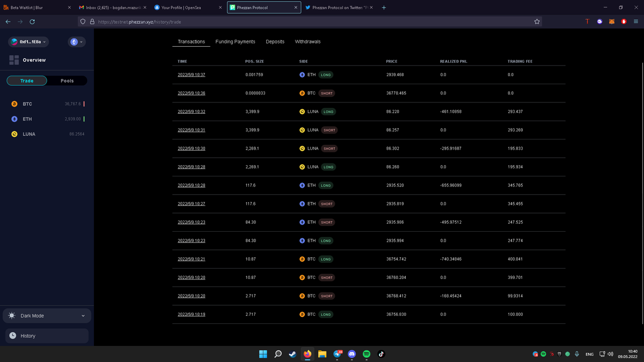Open the Windows Start menu
644x362 pixels.
263,354
